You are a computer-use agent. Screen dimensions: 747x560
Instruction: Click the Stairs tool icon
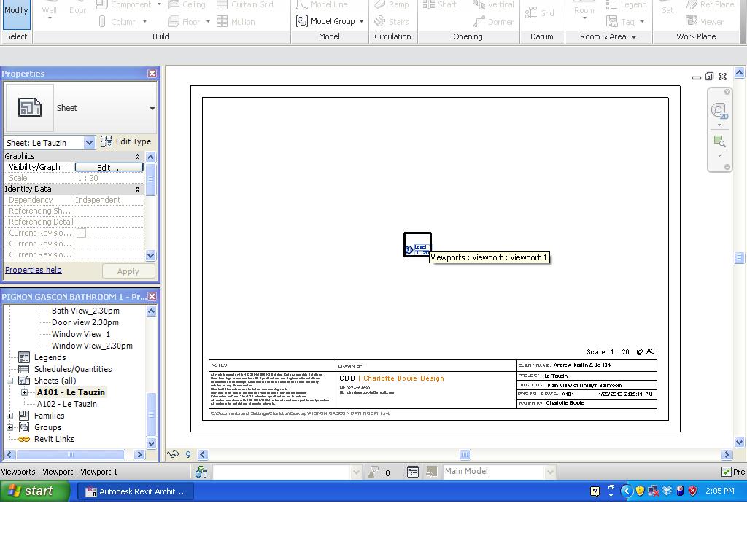(379, 21)
